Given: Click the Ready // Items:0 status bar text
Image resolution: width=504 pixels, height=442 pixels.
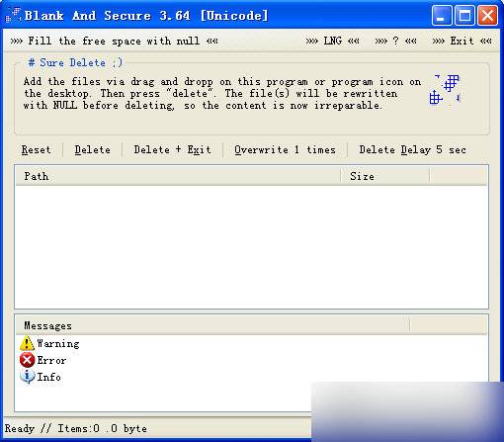Looking at the screenshot, I should (x=76, y=428).
